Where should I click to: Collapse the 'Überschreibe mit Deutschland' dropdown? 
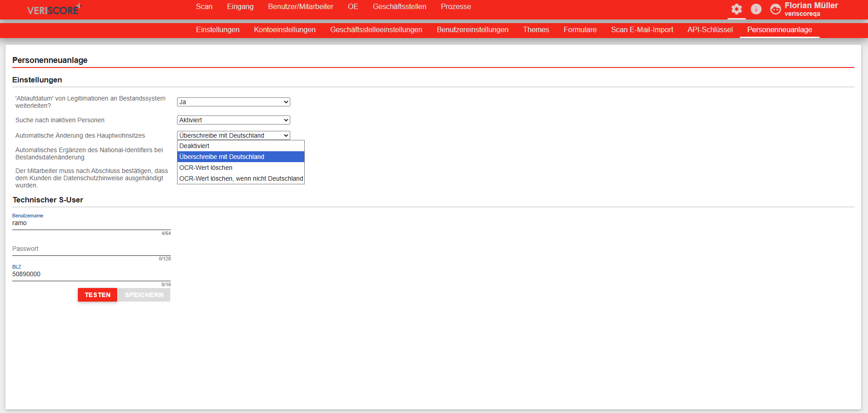coord(233,135)
